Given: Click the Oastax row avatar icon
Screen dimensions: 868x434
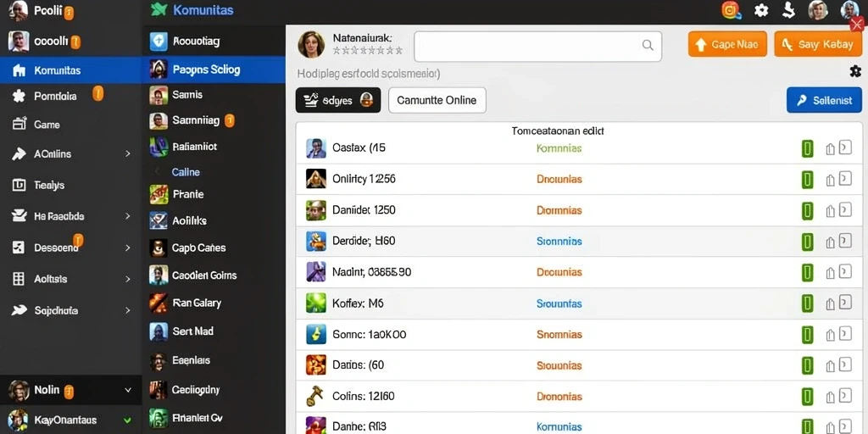Looking at the screenshot, I should pyautogui.click(x=316, y=147).
